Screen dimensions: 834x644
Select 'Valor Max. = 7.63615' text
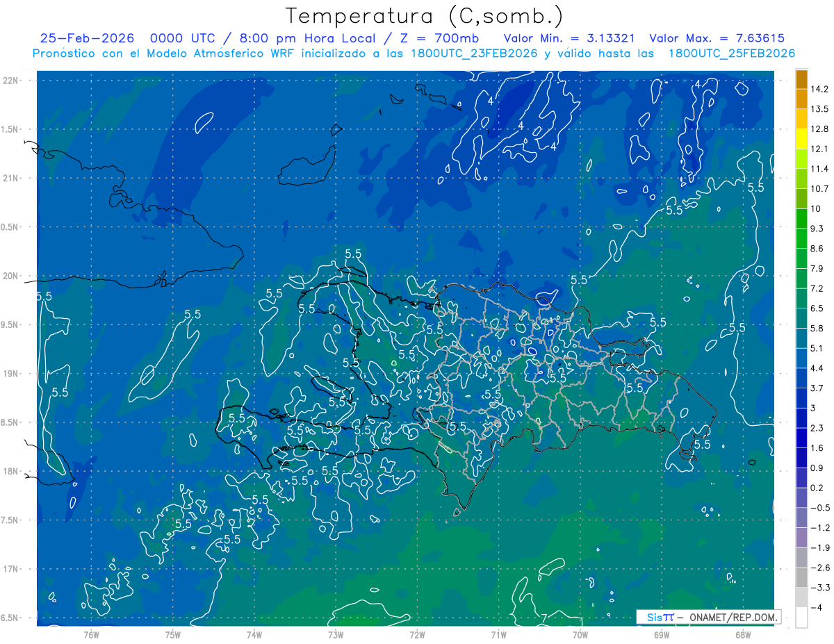(x=717, y=38)
